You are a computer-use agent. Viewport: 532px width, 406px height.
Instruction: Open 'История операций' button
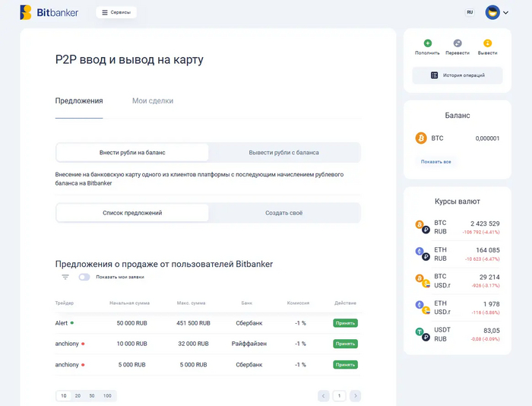click(458, 75)
